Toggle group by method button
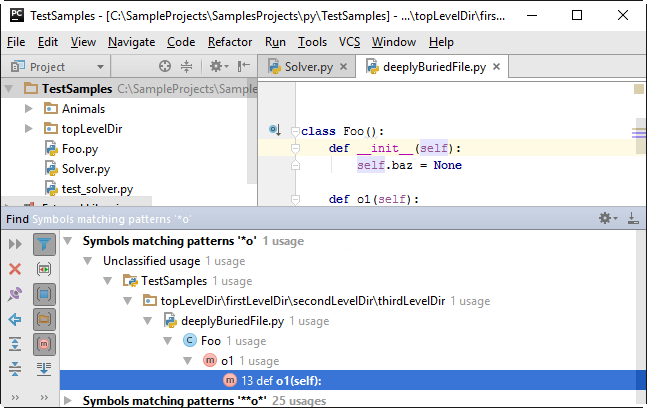This screenshot has height=408, width=647. click(44, 344)
